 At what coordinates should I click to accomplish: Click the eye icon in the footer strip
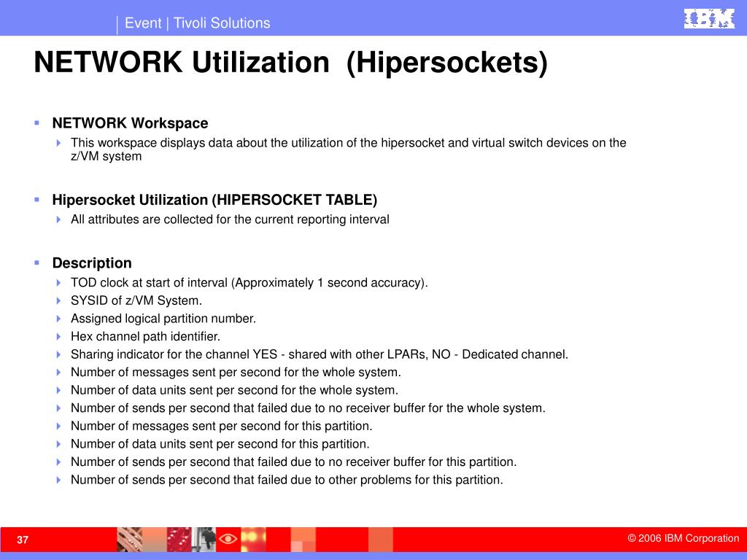[x=228, y=539]
